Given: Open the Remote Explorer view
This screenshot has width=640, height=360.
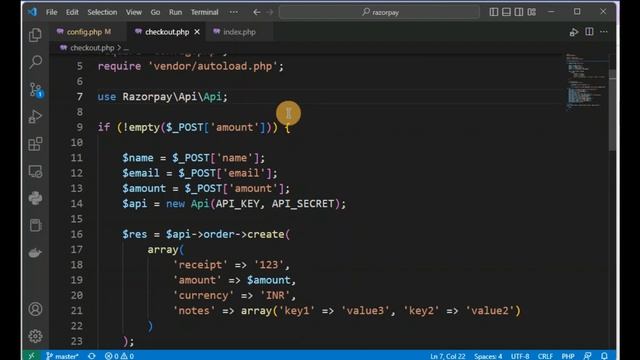Looking at the screenshot, I should 36,171.
